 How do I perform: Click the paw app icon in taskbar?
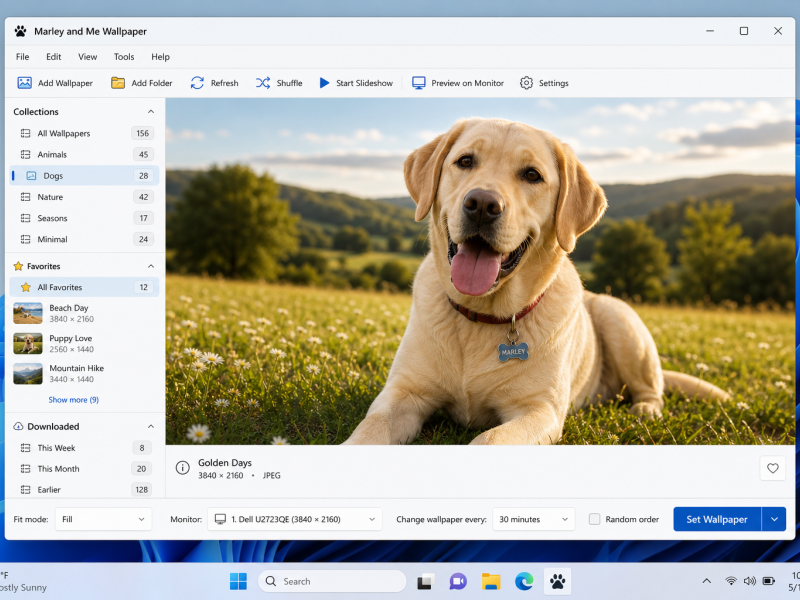pyautogui.click(x=557, y=581)
